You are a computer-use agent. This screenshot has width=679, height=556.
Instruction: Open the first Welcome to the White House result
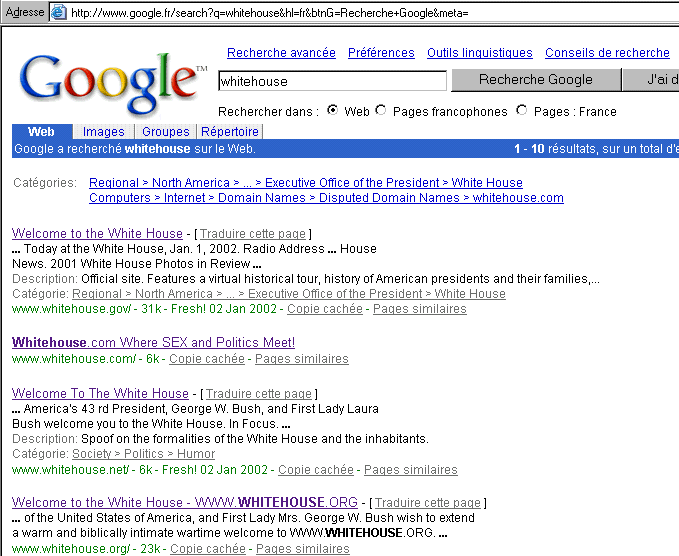[x=97, y=233]
